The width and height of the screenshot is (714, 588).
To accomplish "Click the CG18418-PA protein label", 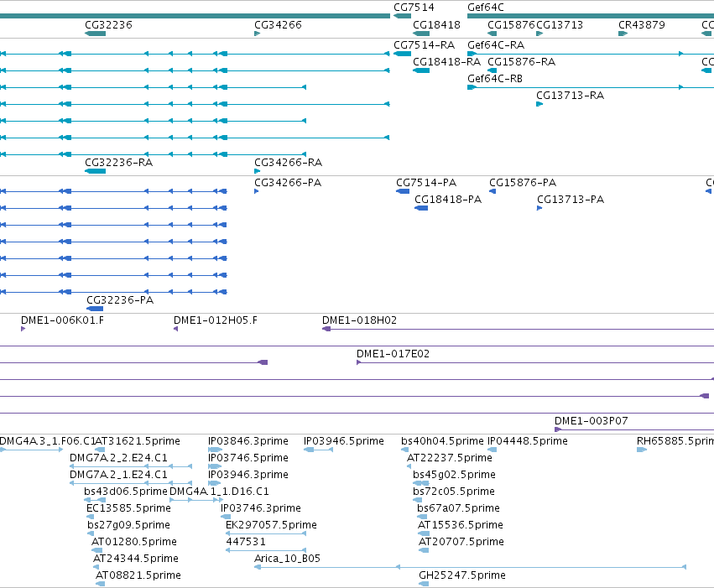I will [448, 200].
